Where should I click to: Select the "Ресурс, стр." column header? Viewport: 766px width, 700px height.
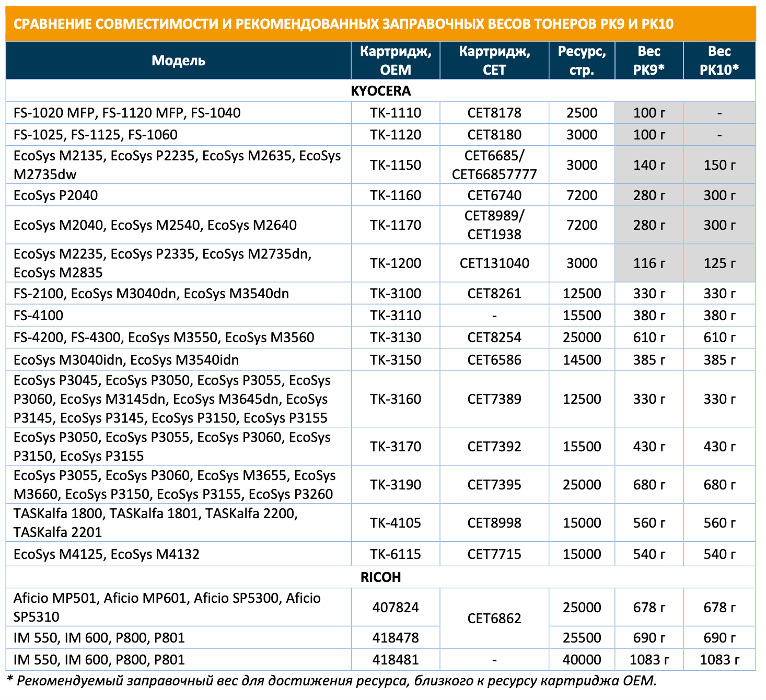point(582,61)
